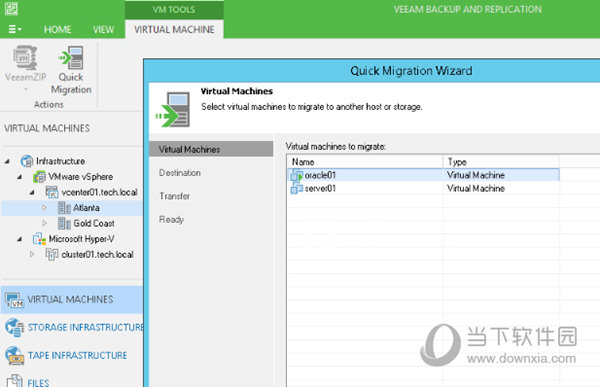Screen dimensions: 600x387
Task: Click the Gold Coast datacenter icon
Action: (x=64, y=223)
